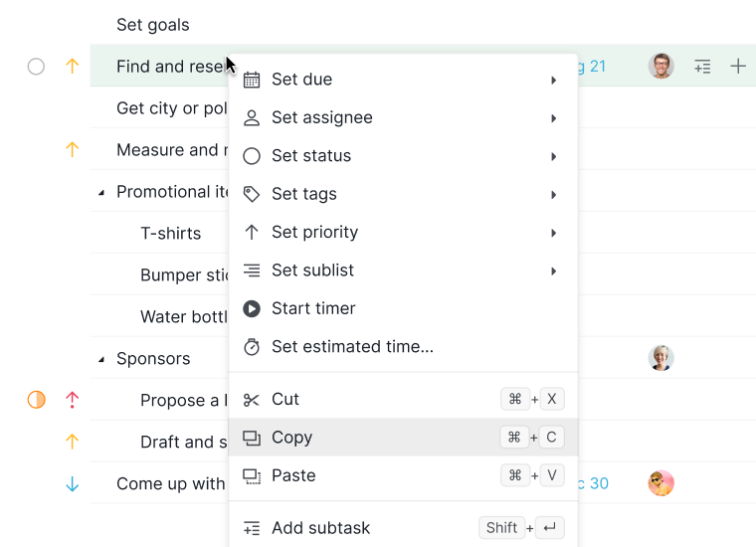Choose Copy from the context menu

coord(403,438)
